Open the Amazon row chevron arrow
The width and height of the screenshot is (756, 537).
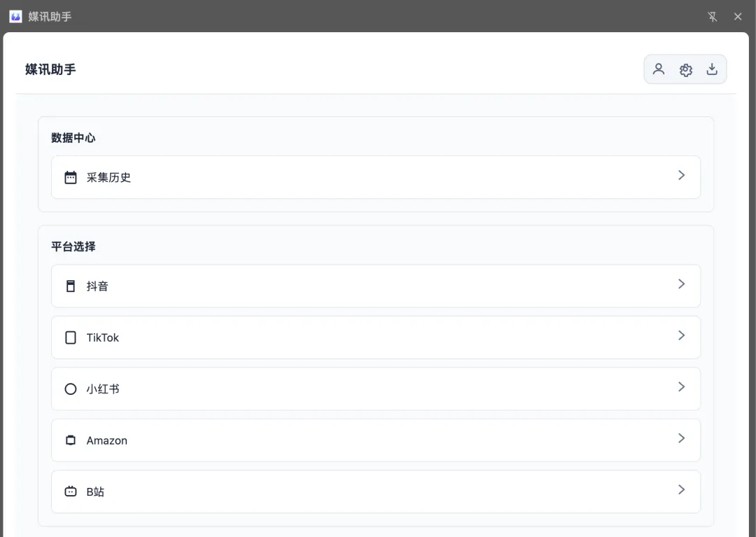tap(681, 438)
